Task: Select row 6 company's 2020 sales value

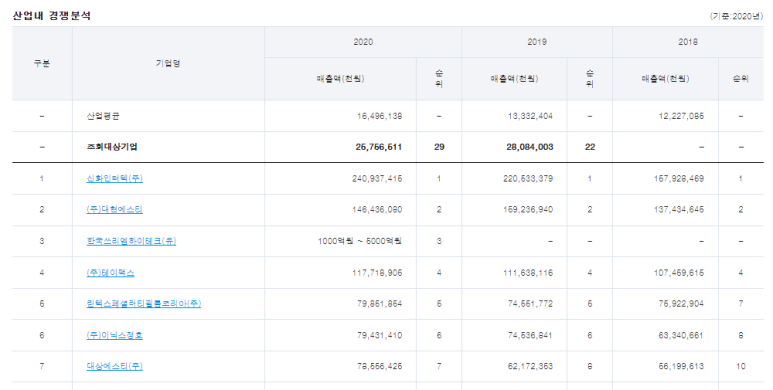Action: (380, 335)
